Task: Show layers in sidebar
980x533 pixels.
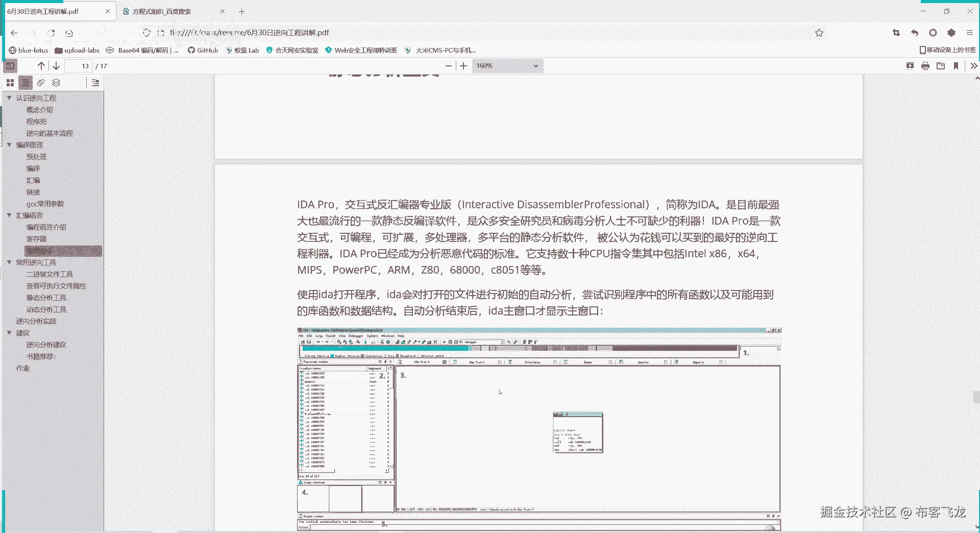Action: 56,83
